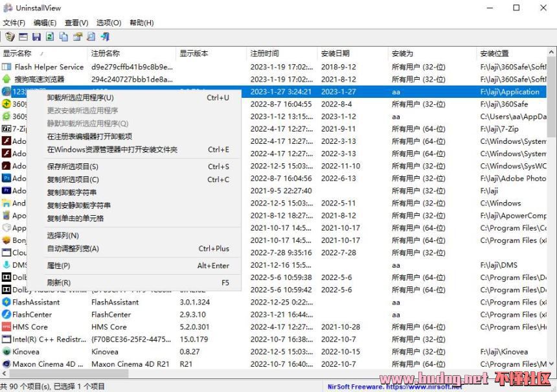Click the blue Ps Adobe Photoshop row icon
557x392 pixels.
click(x=6, y=178)
